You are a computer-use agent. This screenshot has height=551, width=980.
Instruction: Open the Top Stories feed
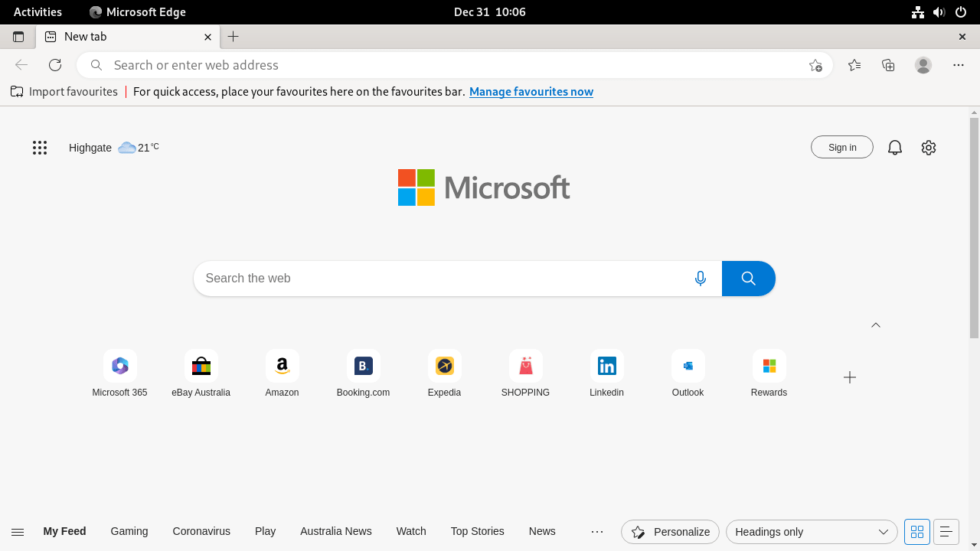click(477, 531)
